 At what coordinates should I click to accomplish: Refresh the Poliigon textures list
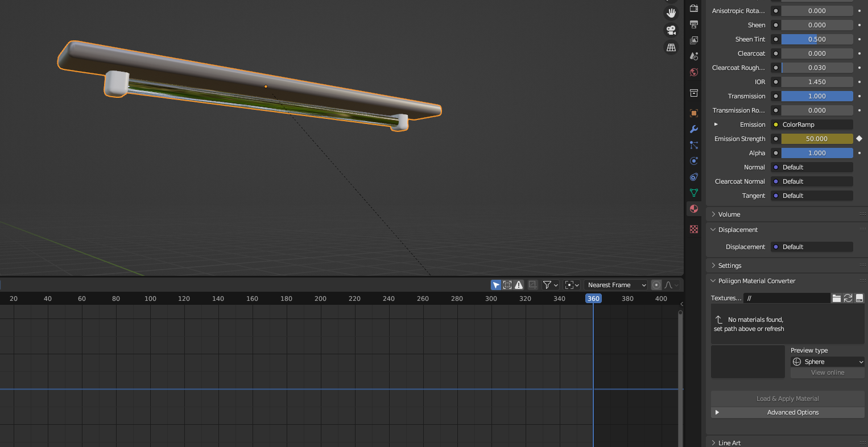pyautogui.click(x=848, y=298)
